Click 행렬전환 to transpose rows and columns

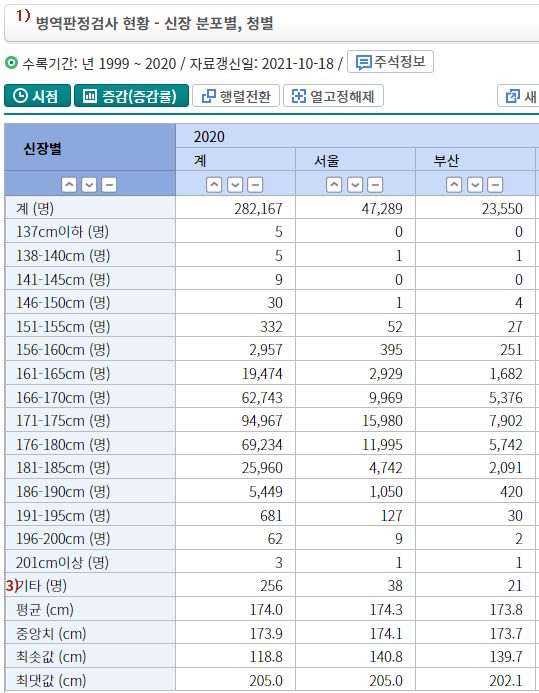pyautogui.click(x=235, y=96)
